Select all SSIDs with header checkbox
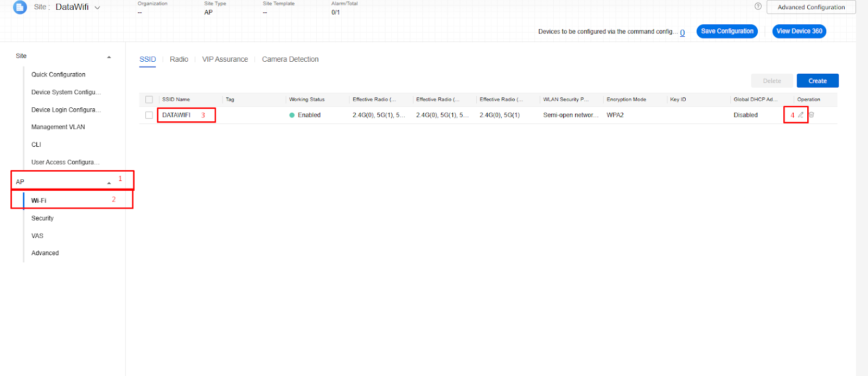The height and width of the screenshot is (376, 868). point(149,100)
